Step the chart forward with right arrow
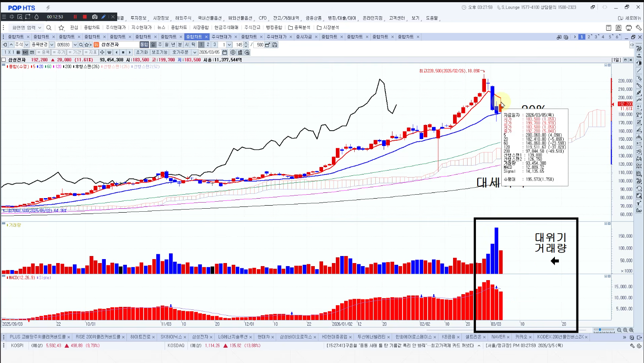This screenshot has width=644, height=363. (x=130, y=52)
